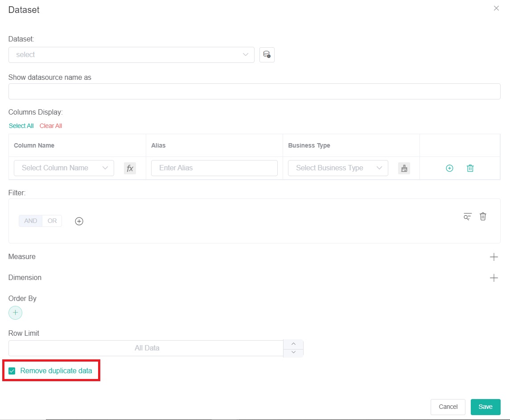
Task: Clear the filter using the trash icon
Action: (483, 216)
